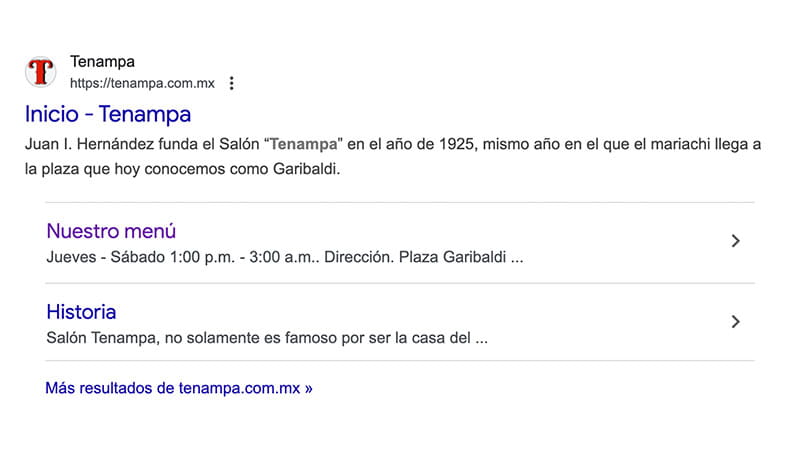Open the "Nuestro menú" sitelink
The height and width of the screenshot is (450, 800).
coord(111,231)
